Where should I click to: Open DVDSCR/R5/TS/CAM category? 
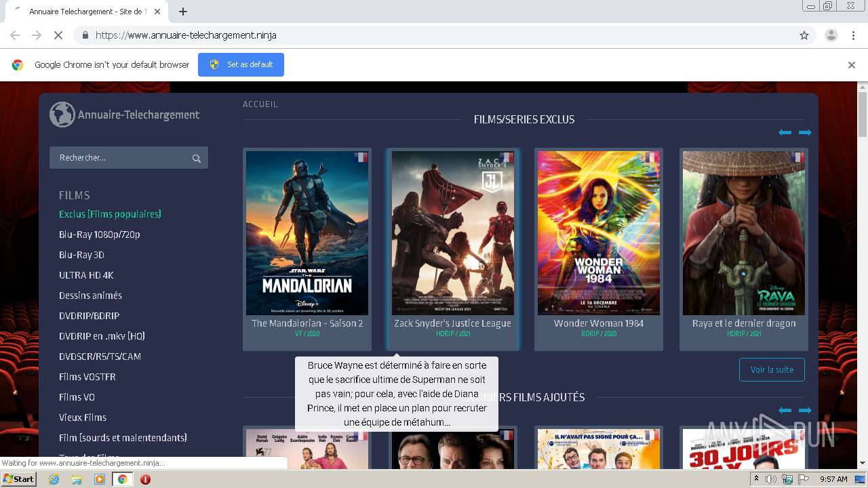[100, 357]
